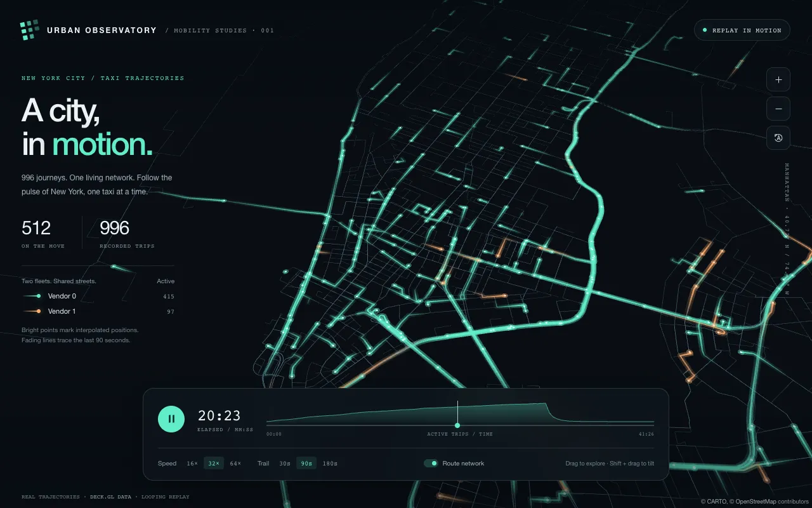Set playback speed to 16×
The height and width of the screenshot is (508, 812).
192,464
